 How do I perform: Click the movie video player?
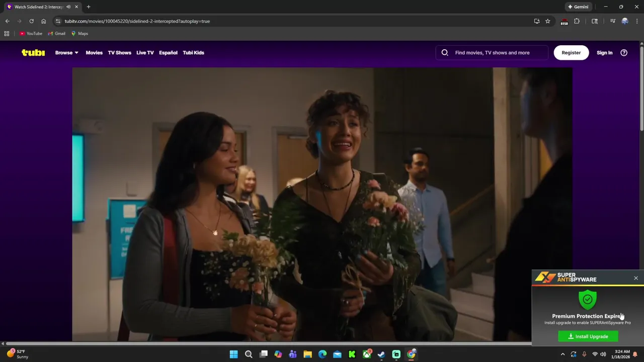(322, 204)
